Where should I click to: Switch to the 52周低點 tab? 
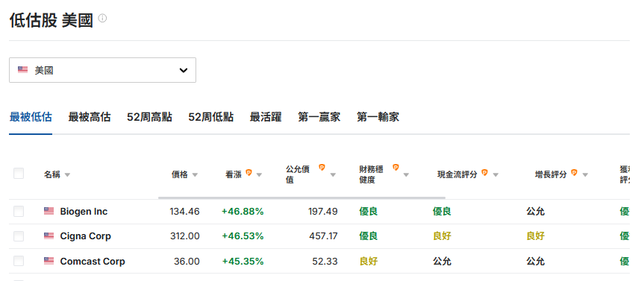coord(211,117)
